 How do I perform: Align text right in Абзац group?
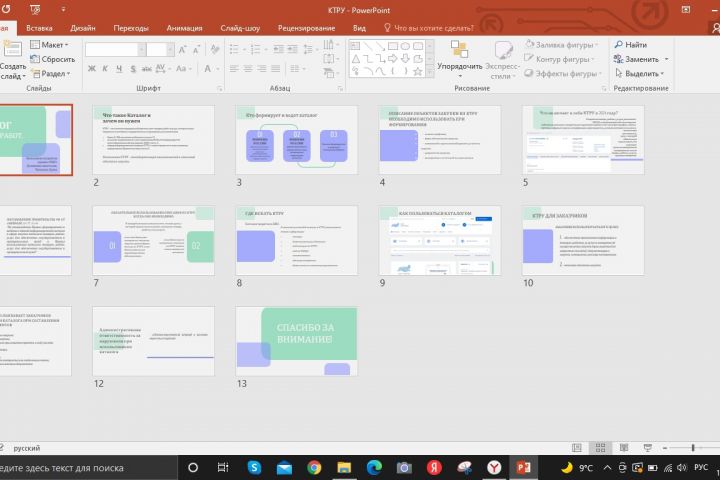click(x=262, y=69)
